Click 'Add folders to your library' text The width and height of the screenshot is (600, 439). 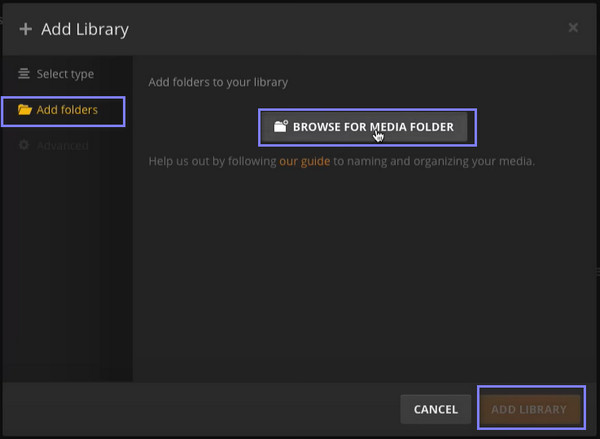(x=218, y=82)
